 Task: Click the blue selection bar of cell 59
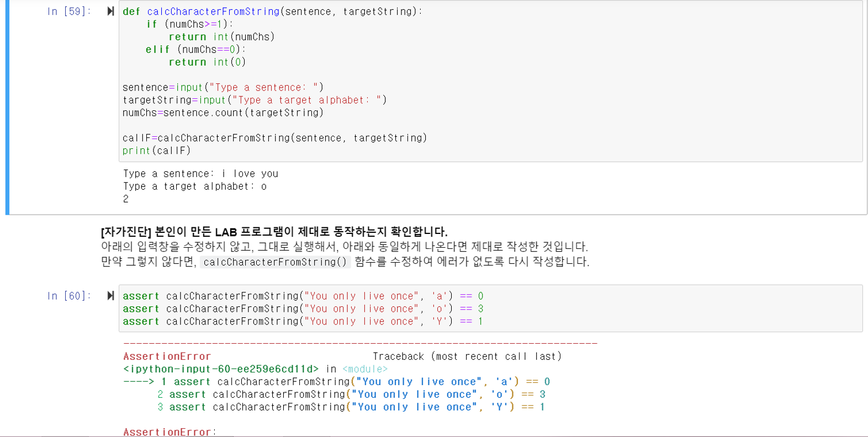(7, 108)
